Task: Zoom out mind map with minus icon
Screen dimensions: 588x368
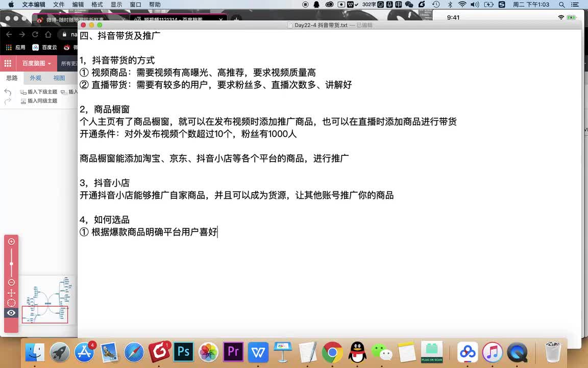Action: click(x=11, y=282)
